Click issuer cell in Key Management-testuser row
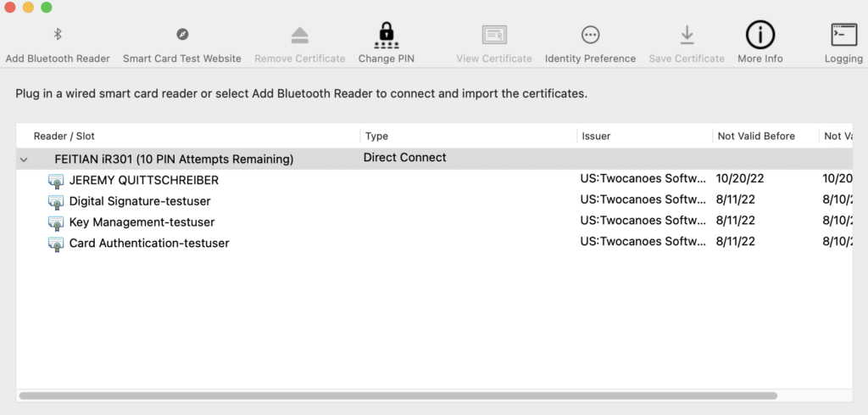This screenshot has height=415, width=868. (x=643, y=221)
